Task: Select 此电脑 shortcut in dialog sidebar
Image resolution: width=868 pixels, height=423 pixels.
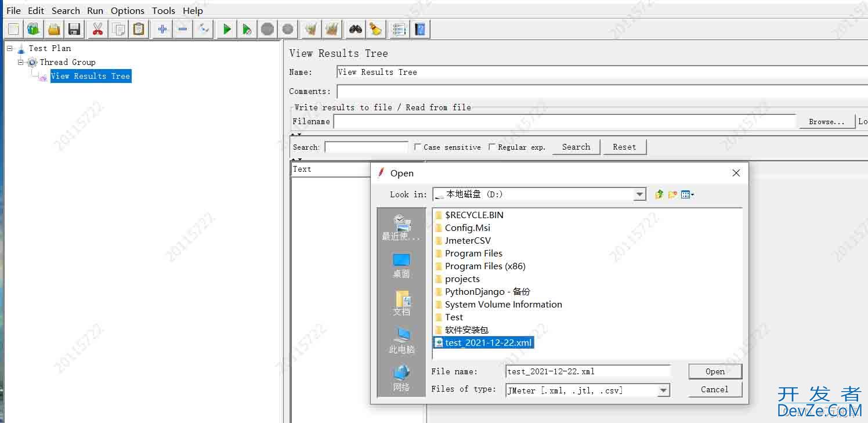Action: (401, 341)
